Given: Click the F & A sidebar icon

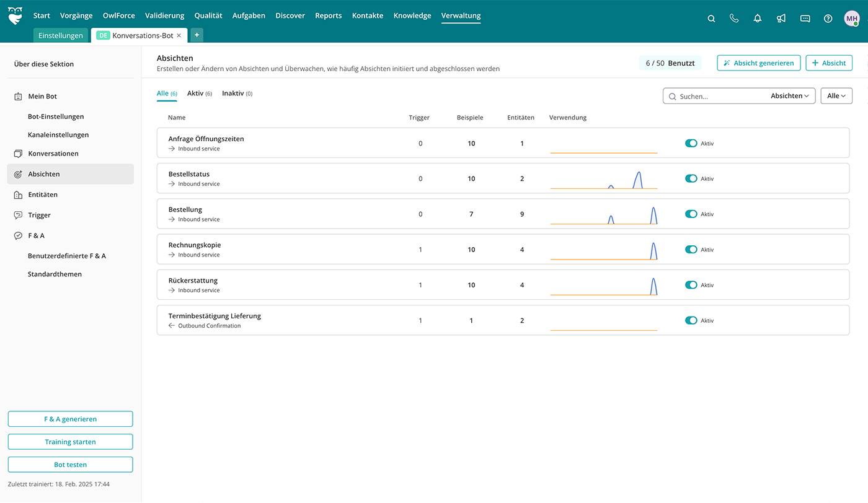Looking at the screenshot, I should (x=18, y=235).
